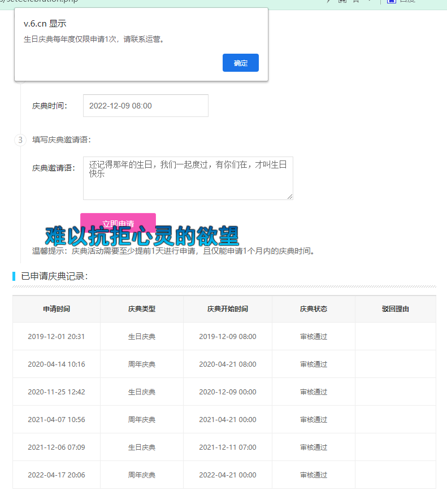Click 生日庆典 in the 2020-11-25 row

tap(142, 392)
